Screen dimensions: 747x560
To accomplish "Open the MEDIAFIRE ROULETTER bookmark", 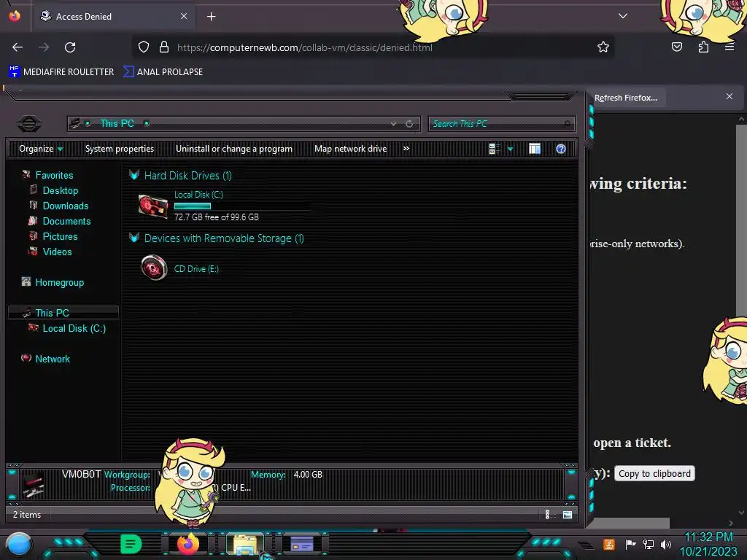I will point(61,72).
